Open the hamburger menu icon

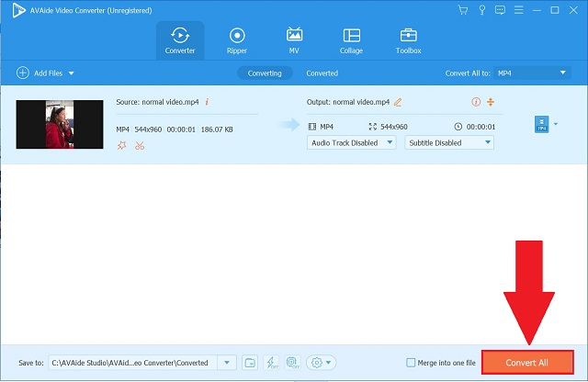518,10
